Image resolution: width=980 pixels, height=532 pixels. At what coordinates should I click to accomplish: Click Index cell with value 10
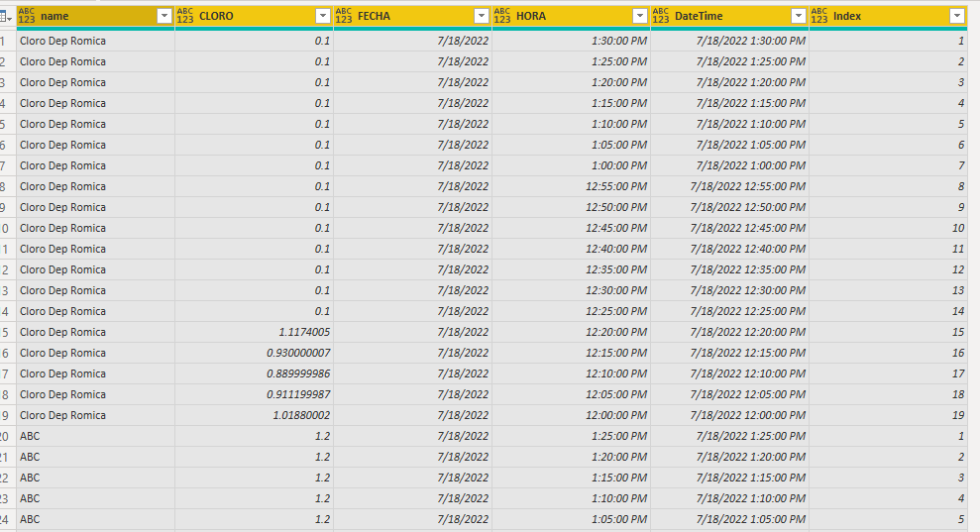tap(888, 228)
